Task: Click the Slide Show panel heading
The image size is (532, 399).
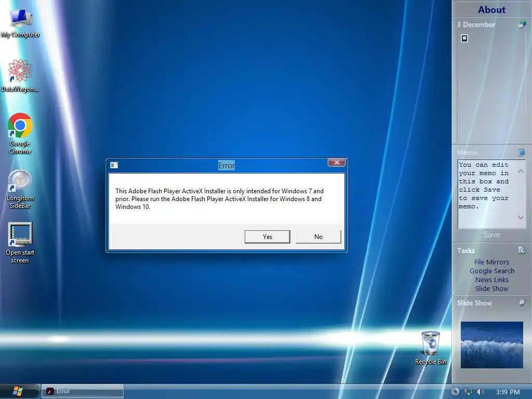Action: 474,303
